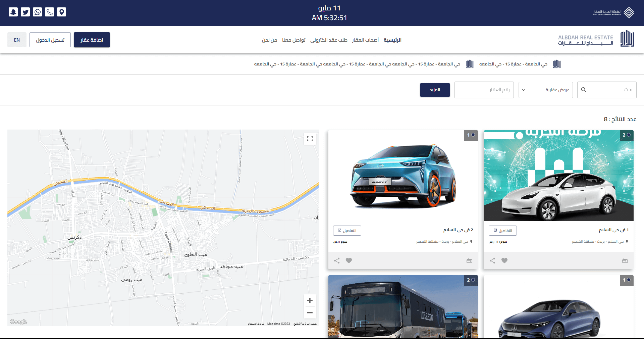Screen dimensions: 644x339
Task: Share the white Tesla listing
Action: [x=492, y=260]
